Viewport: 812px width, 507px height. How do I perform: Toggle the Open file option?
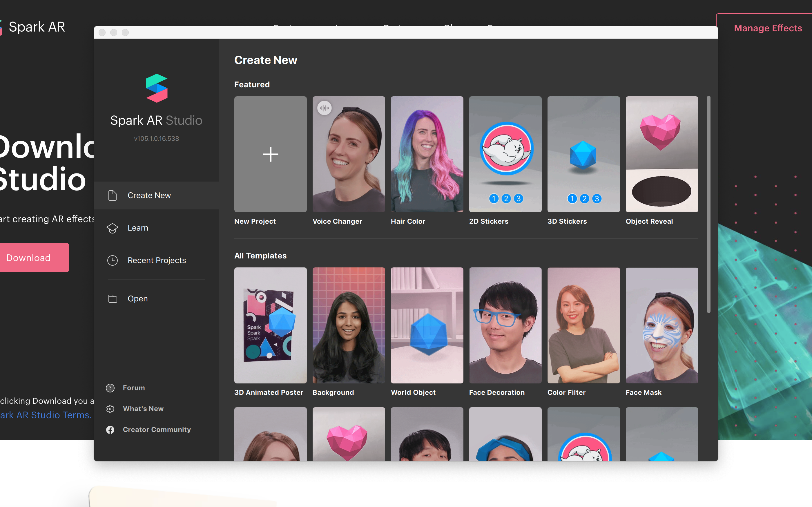click(x=137, y=298)
